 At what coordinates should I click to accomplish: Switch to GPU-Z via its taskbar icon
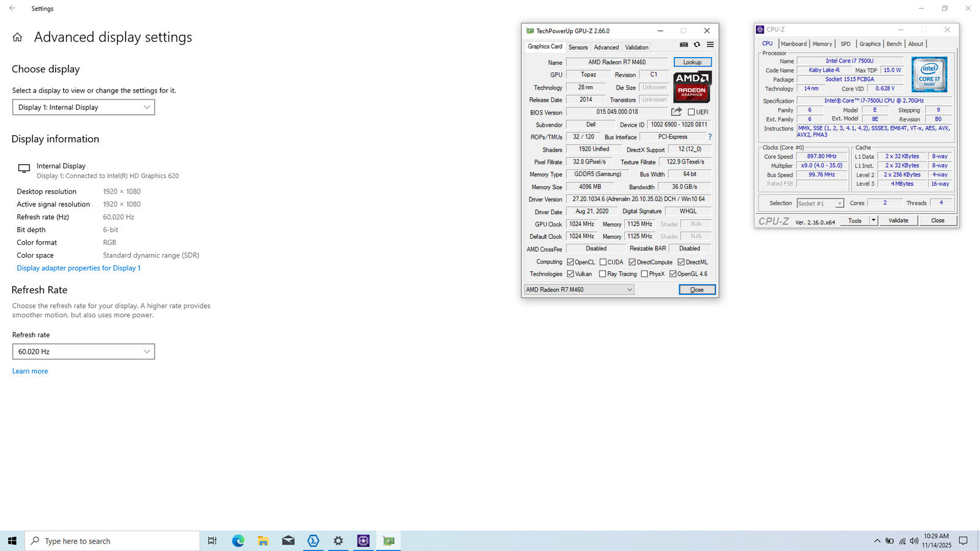(x=388, y=541)
